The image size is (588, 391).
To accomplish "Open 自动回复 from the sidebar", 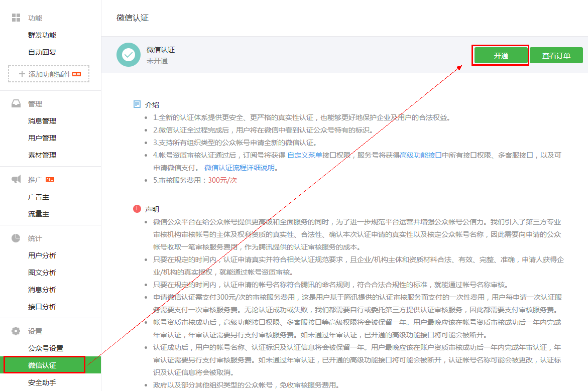I will [x=42, y=52].
